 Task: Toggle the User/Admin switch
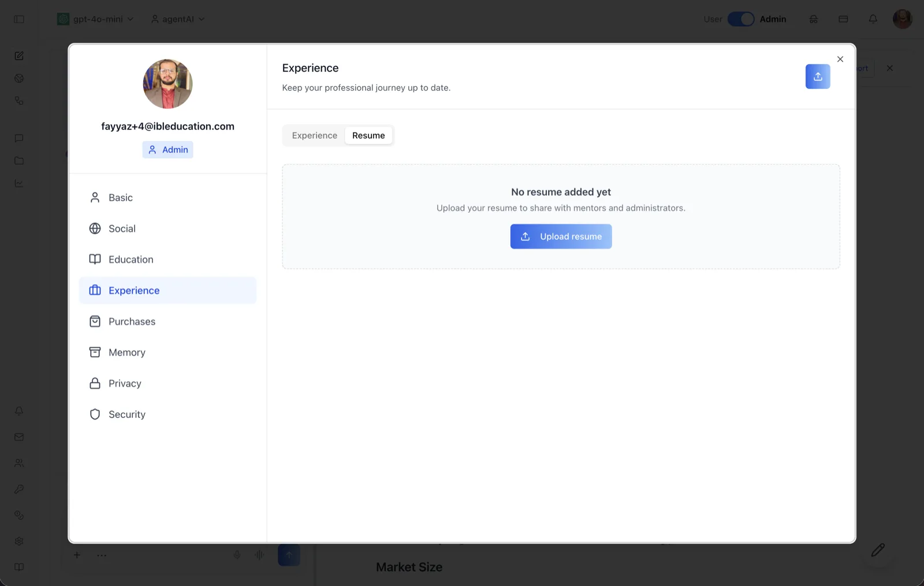(741, 19)
